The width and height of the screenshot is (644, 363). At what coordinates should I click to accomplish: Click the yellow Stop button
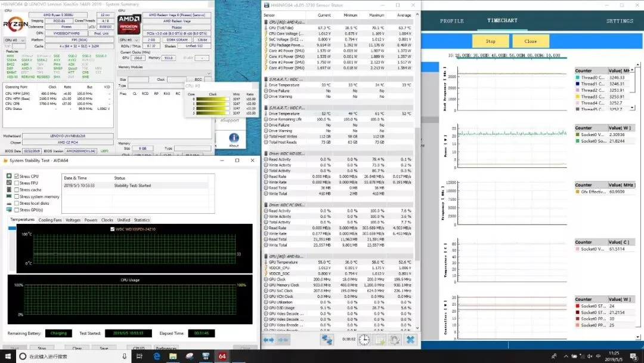tap(490, 41)
